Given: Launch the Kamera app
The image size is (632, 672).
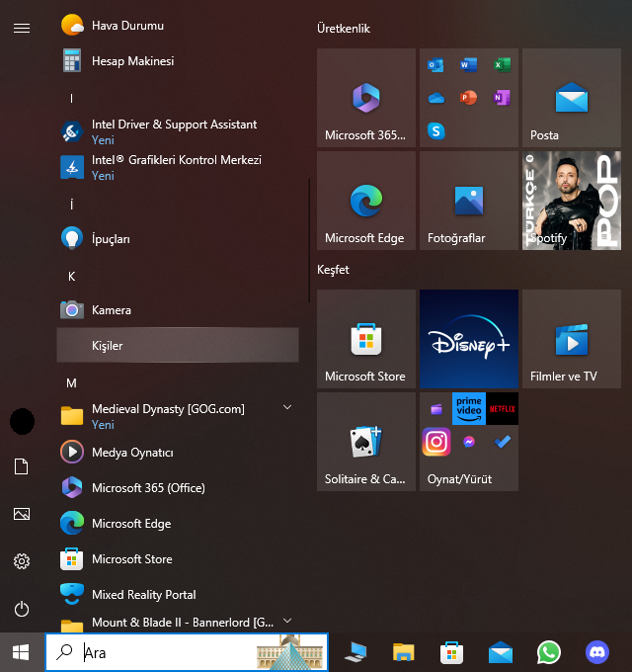Looking at the screenshot, I should click(178, 309).
